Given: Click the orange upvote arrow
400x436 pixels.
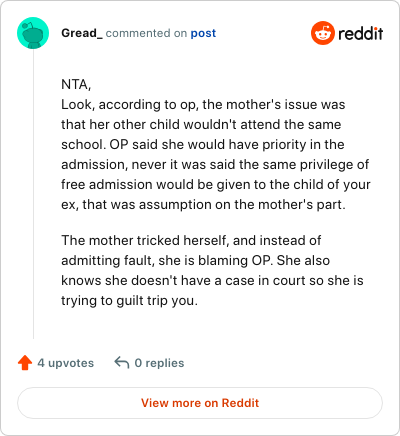Looking at the screenshot, I should [x=25, y=363].
